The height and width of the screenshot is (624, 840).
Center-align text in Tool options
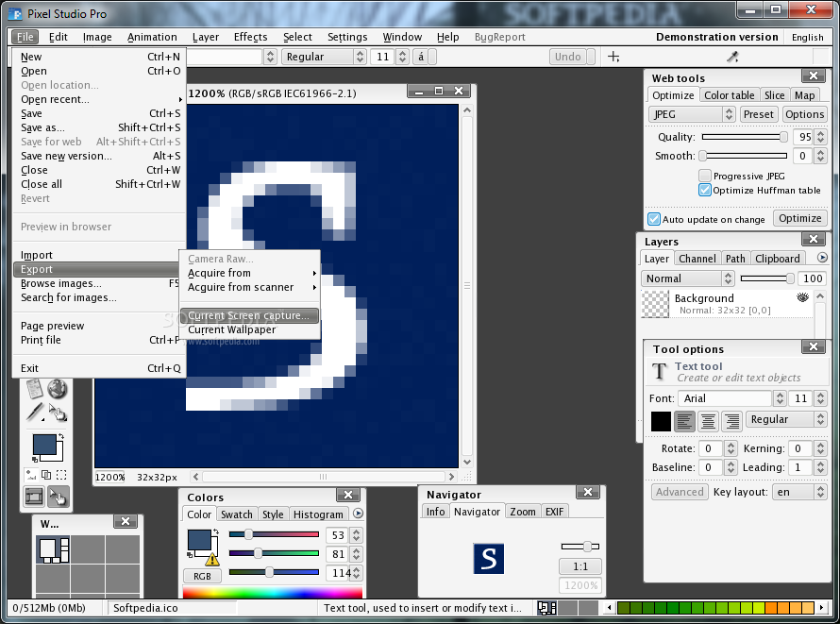click(x=708, y=422)
